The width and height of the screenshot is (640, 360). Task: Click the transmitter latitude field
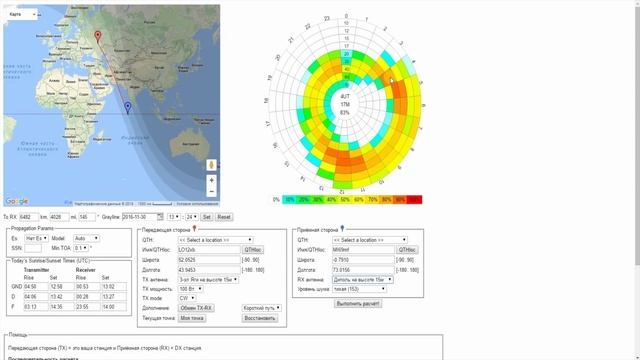[x=209, y=260]
